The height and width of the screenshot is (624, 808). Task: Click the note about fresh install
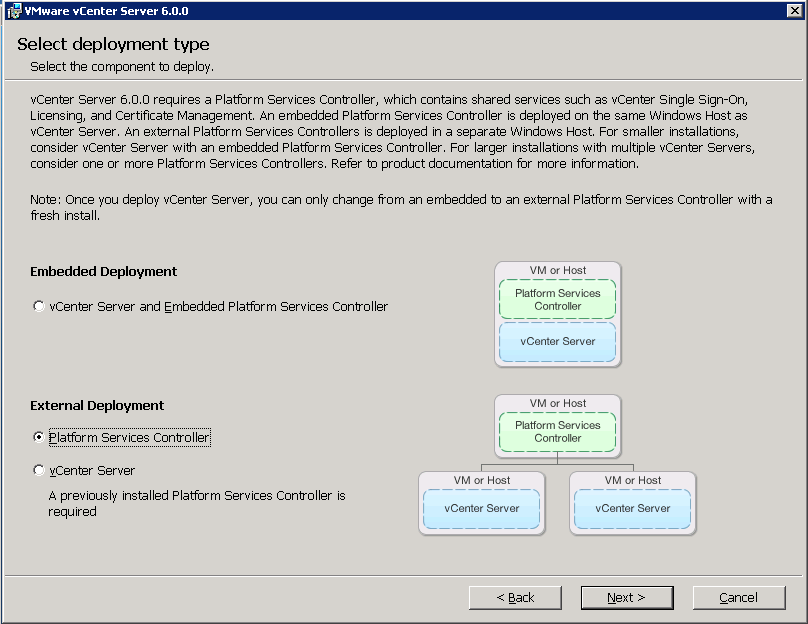400,207
